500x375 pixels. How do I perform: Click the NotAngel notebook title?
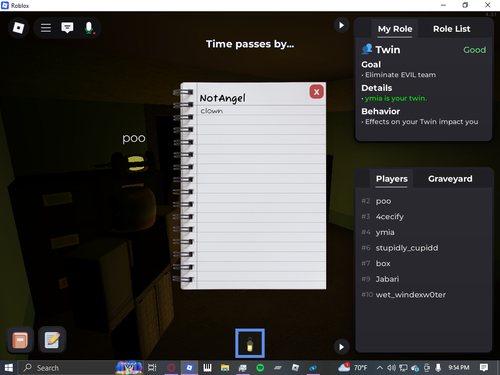(x=222, y=98)
